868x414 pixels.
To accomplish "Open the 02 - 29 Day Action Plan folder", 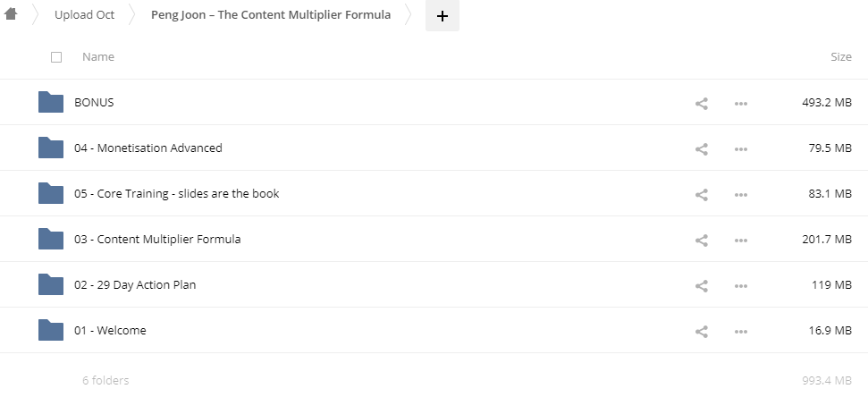I will [135, 285].
